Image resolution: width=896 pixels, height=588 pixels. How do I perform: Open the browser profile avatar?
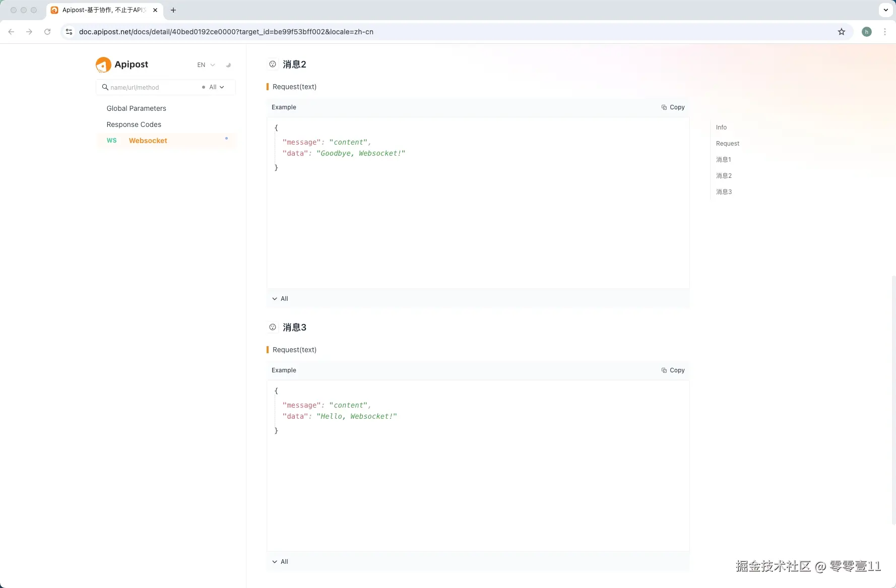(x=867, y=32)
